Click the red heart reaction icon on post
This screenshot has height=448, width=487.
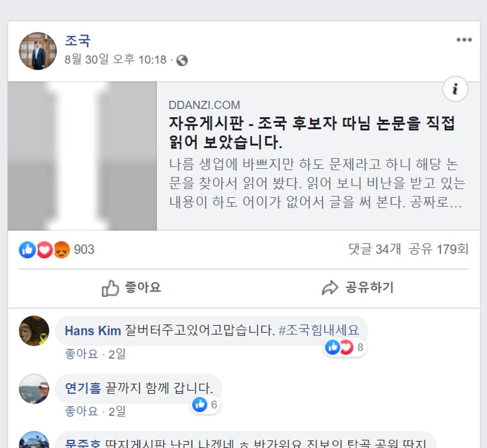(x=45, y=250)
